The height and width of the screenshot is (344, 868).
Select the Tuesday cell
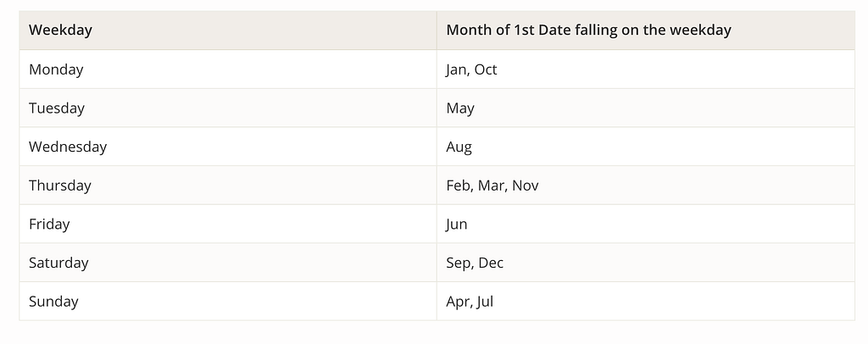coord(57,108)
